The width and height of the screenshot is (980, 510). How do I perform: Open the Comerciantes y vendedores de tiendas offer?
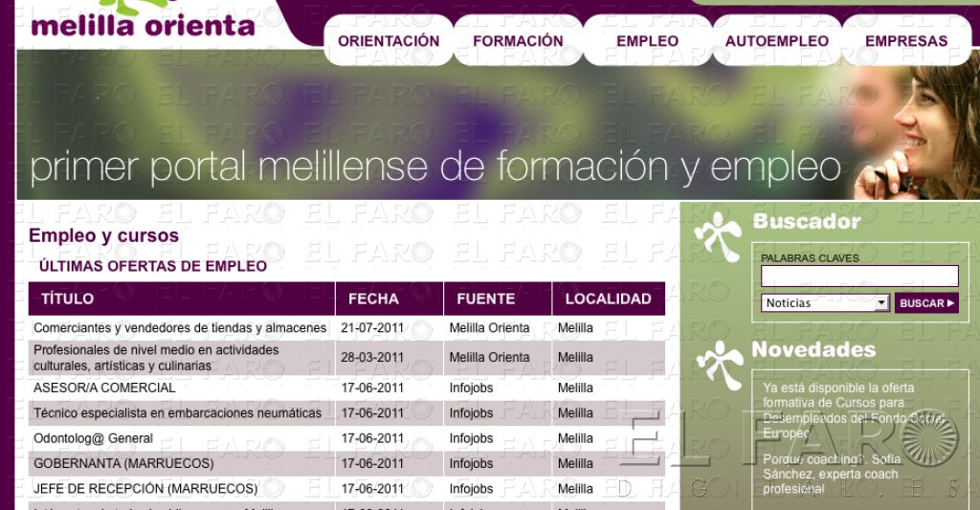[x=180, y=327]
